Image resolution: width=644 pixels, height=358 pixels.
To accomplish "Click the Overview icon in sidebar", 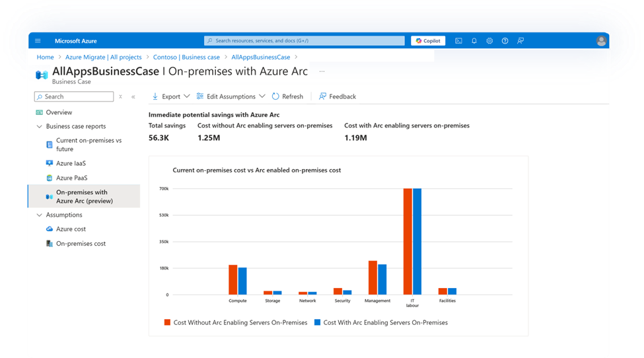I will (39, 112).
